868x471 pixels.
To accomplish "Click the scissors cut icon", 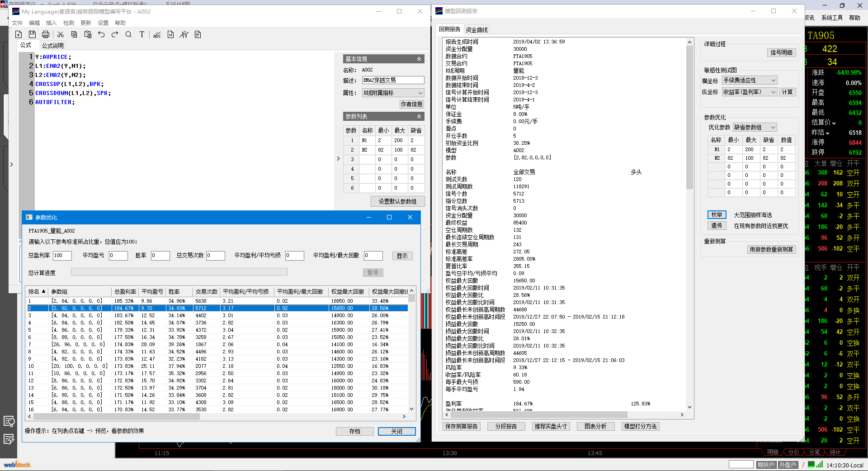I will point(61,34).
